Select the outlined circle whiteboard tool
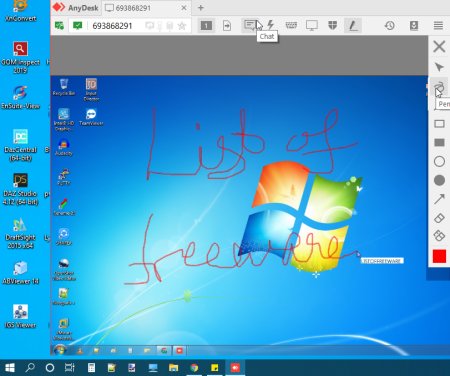The image size is (450, 376). [439, 161]
